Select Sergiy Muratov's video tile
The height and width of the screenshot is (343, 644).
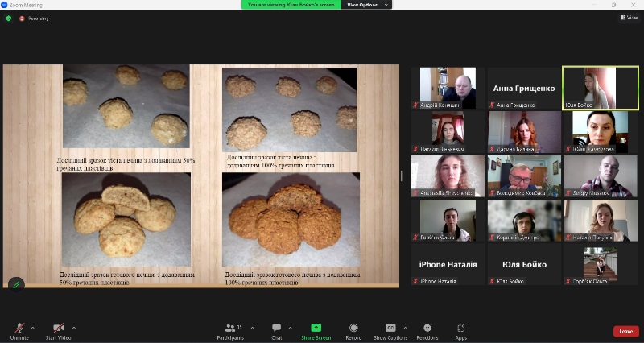[x=600, y=176]
